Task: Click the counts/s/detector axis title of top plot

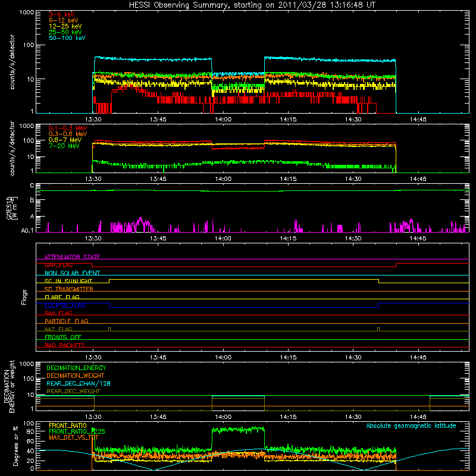Action: 12,62
